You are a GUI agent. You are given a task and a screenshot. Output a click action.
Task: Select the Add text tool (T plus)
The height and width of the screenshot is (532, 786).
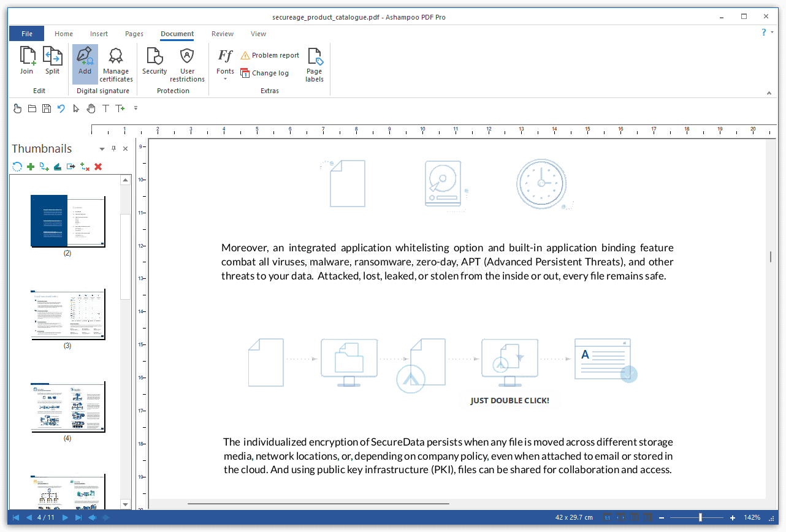tap(120, 108)
